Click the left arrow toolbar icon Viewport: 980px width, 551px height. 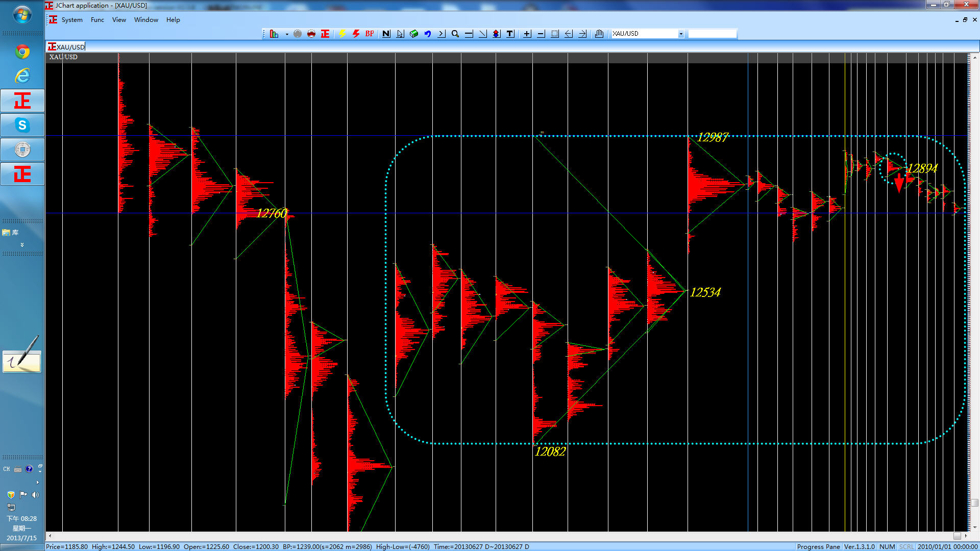[569, 34]
